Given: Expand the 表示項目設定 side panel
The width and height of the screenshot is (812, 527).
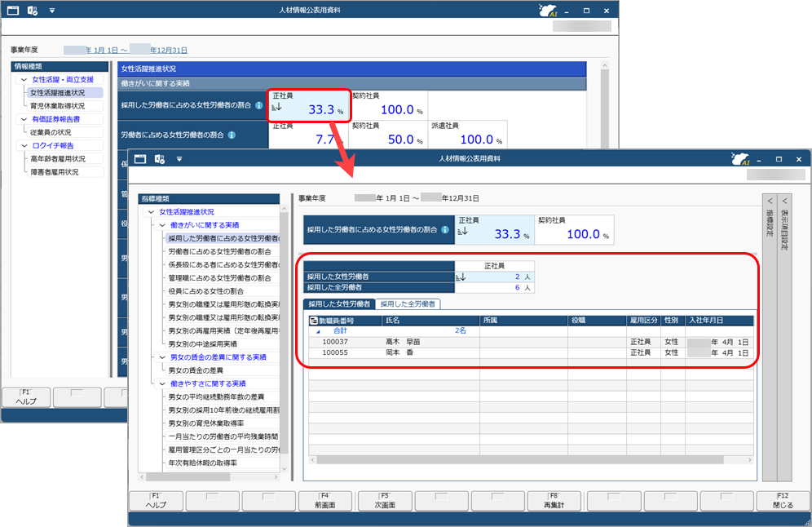Looking at the screenshot, I should pyautogui.click(x=784, y=337).
